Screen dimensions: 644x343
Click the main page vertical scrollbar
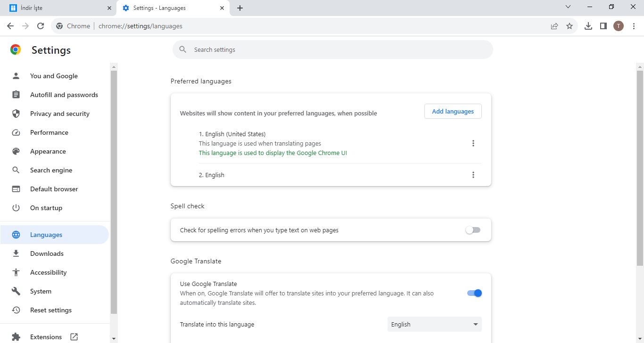(640, 167)
